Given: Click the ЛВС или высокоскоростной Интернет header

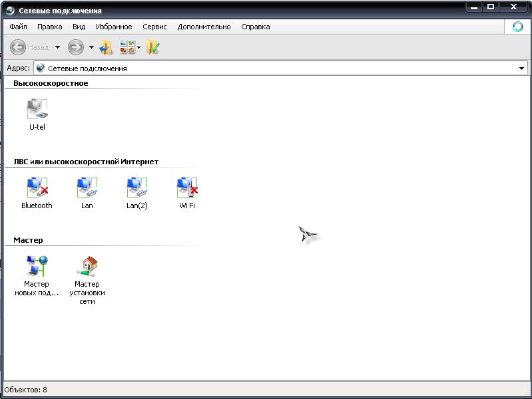Looking at the screenshot, I should pyautogui.click(x=86, y=162).
